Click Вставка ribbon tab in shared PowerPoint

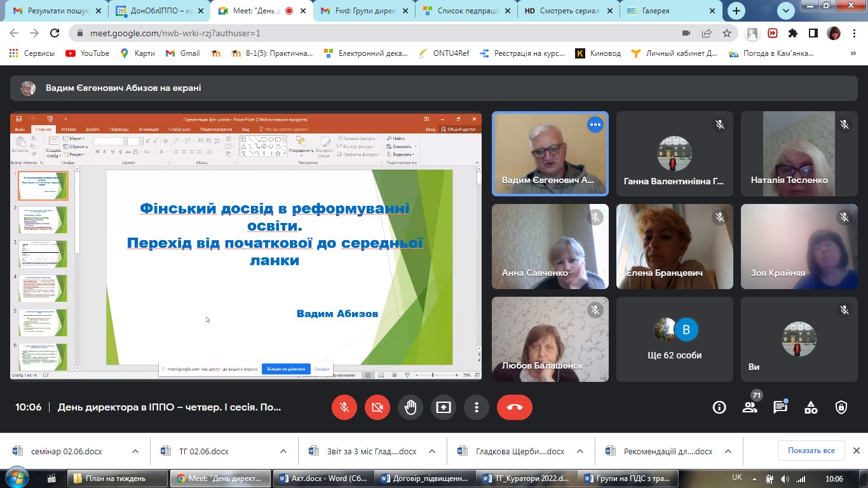68,129
